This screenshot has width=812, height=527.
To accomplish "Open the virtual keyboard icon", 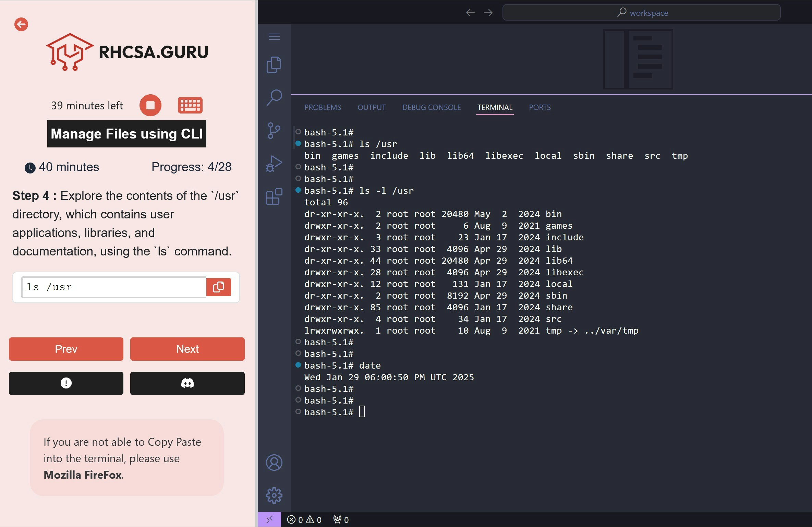I will pyautogui.click(x=190, y=105).
